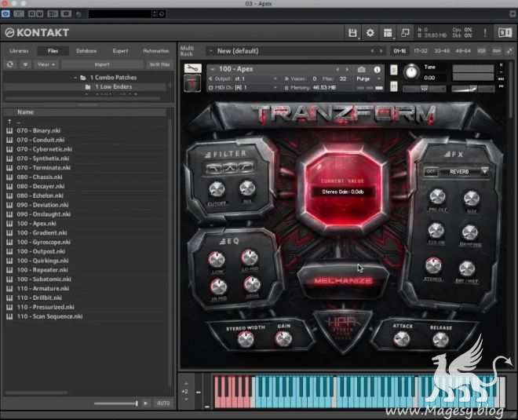
Task: Open the MIDI Ch channel dropdown
Action: pyautogui.click(x=243, y=88)
